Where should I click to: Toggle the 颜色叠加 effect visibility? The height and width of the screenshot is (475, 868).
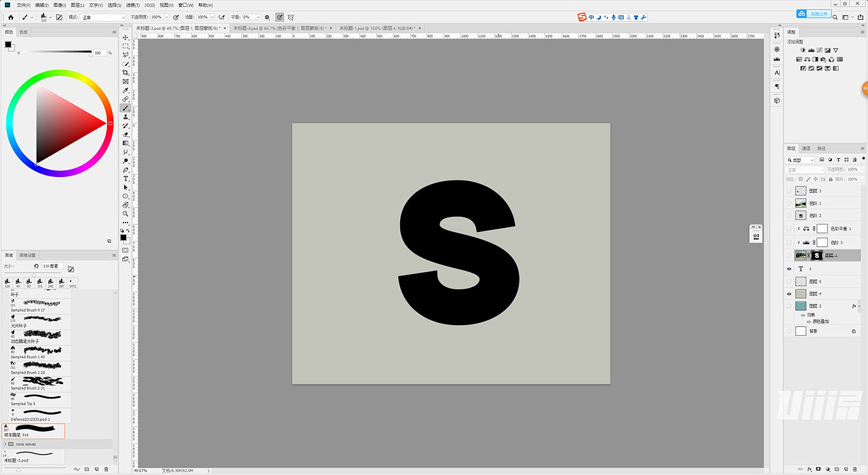809,321
